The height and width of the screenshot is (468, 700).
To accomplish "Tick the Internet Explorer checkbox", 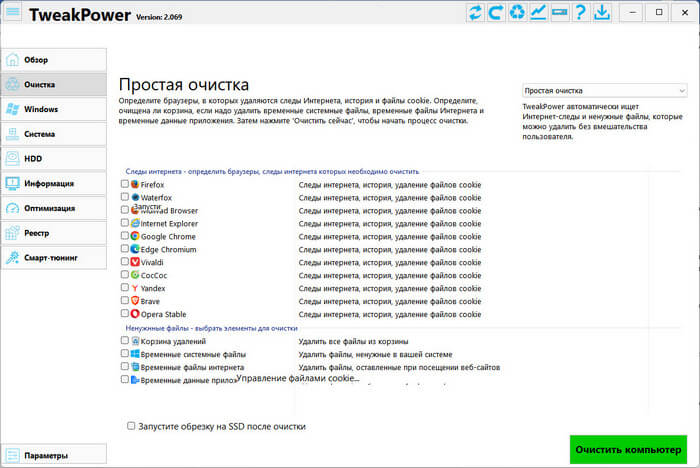I will tap(125, 222).
